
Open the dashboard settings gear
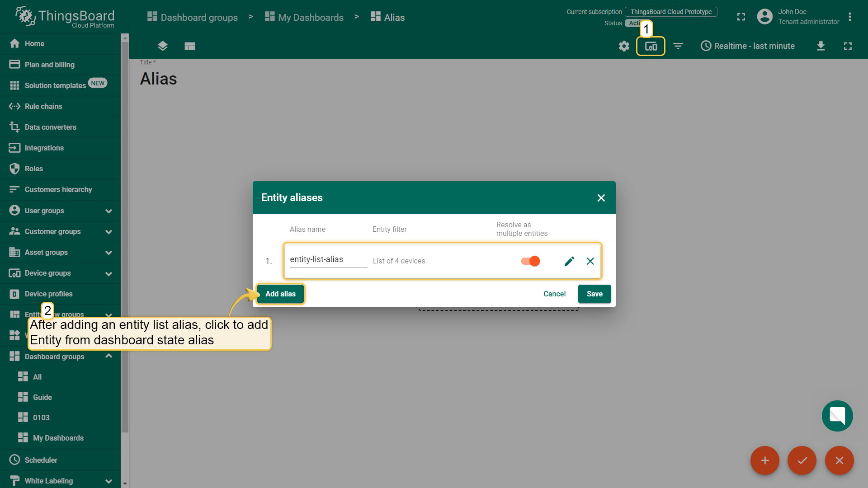point(624,46)
